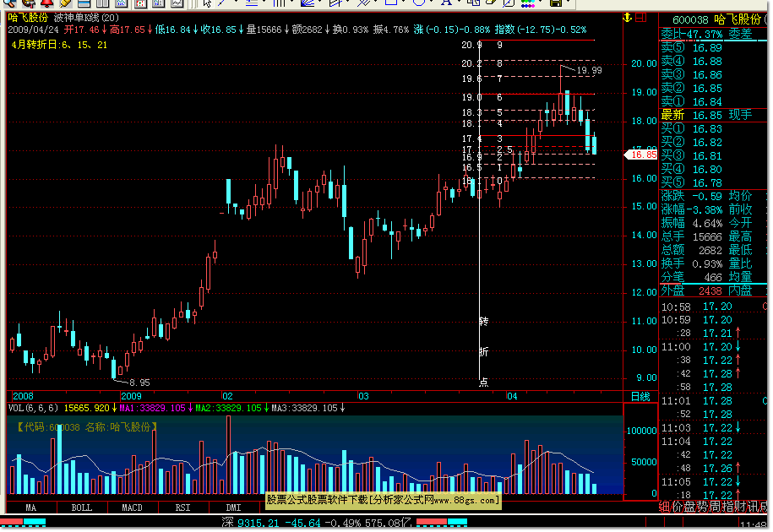
Task: Click the 600038 stock code in the quote panel
Action: (x=690, y=20)
